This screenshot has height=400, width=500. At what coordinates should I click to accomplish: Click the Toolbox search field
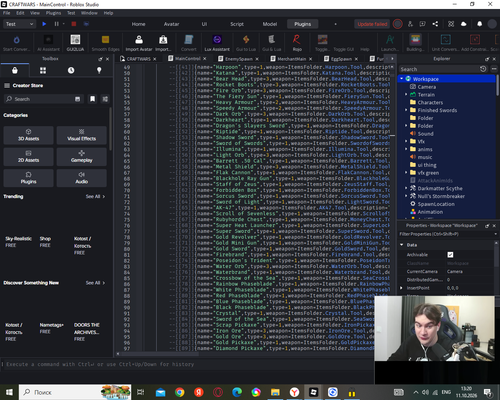[43, 99]
